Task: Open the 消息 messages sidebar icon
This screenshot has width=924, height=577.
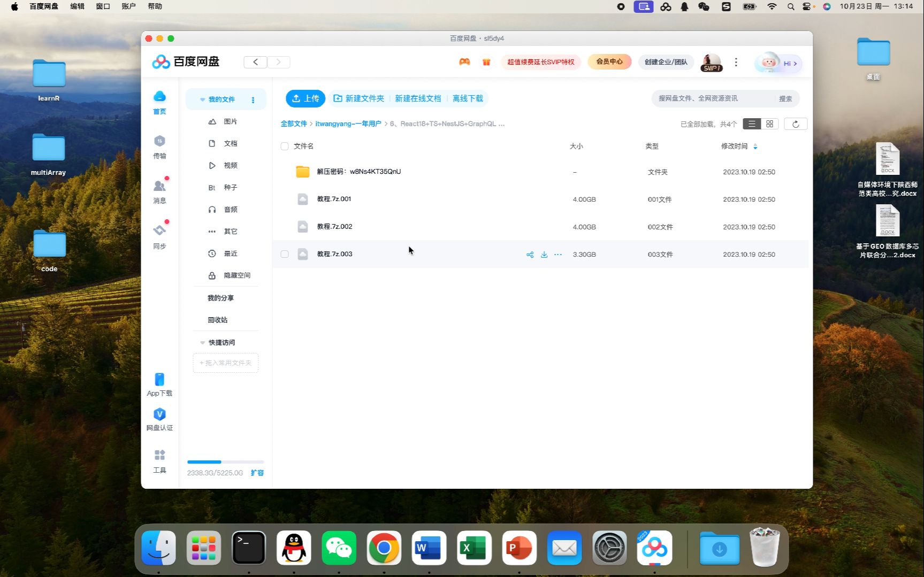Action: click(x=159, y=186)
